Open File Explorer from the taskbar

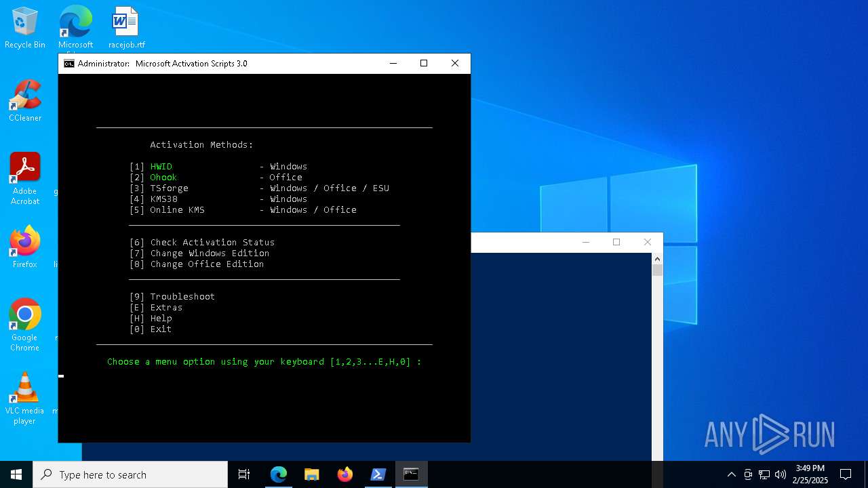[312, 474]
